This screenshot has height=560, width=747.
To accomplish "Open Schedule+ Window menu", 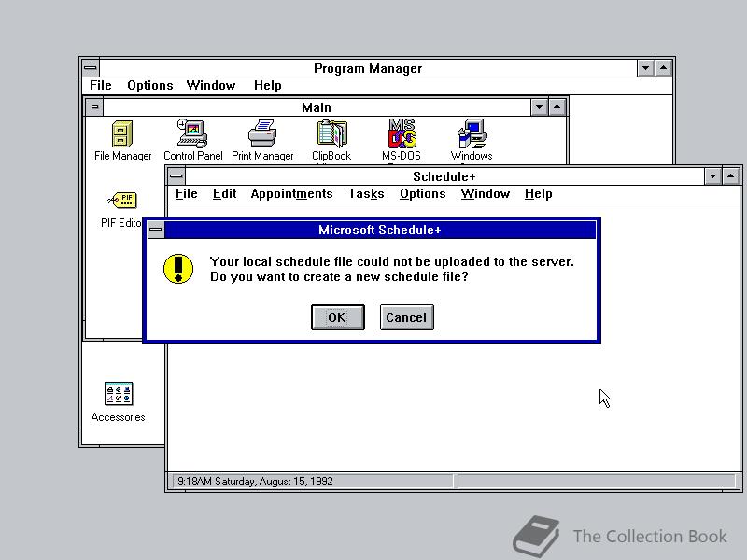I will [486, 194].
